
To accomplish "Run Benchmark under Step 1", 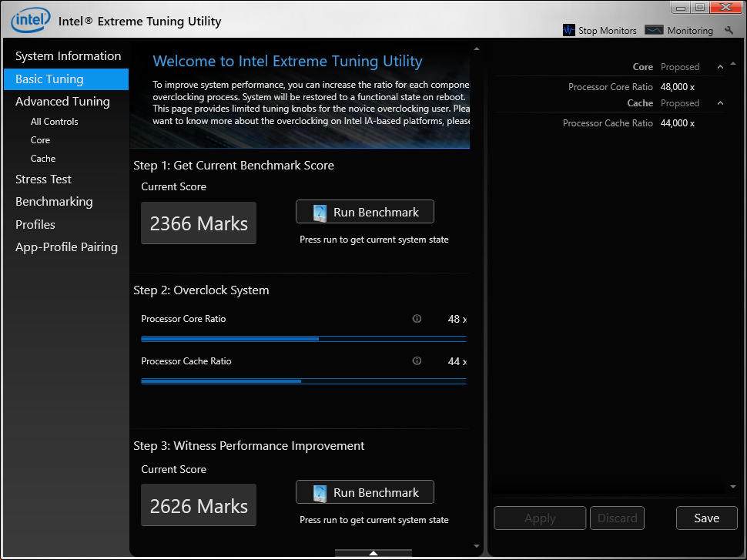I will click(x=365, y=212).
